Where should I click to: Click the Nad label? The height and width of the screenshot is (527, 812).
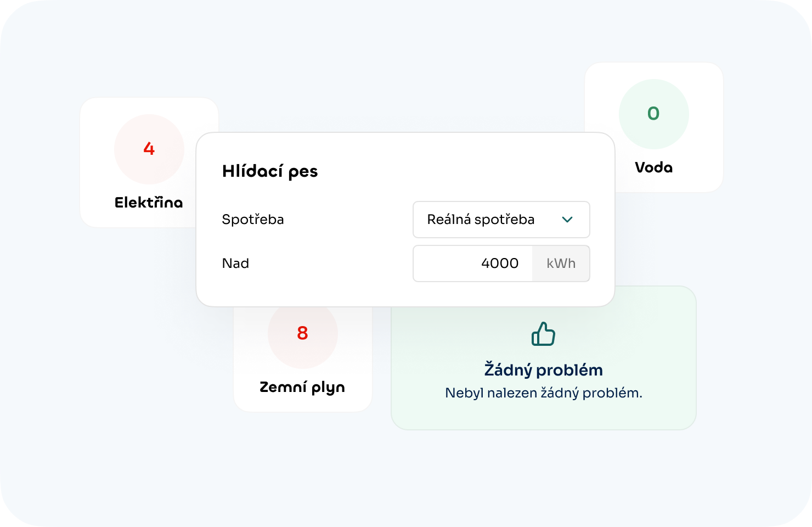[x=235, y=263]
